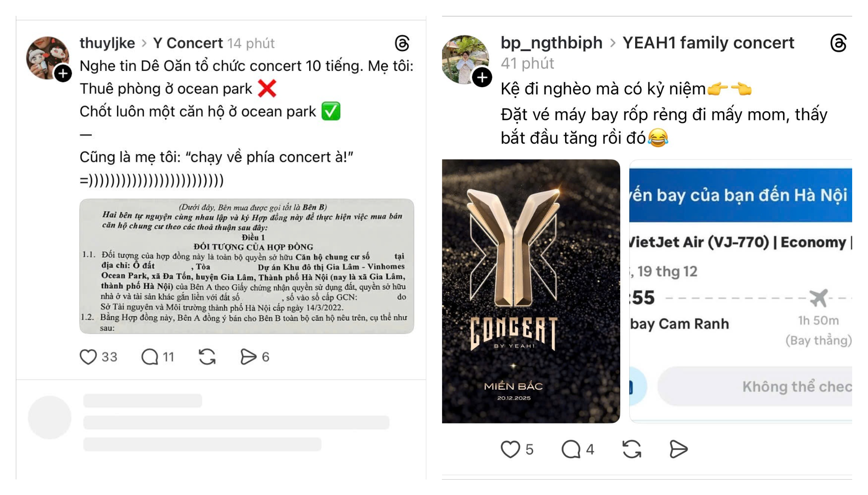Image resolution: width=868 pixels, height=495 pixels.
Task: Repost thuyljke's Y Concert post
Action: pos(207,357)
